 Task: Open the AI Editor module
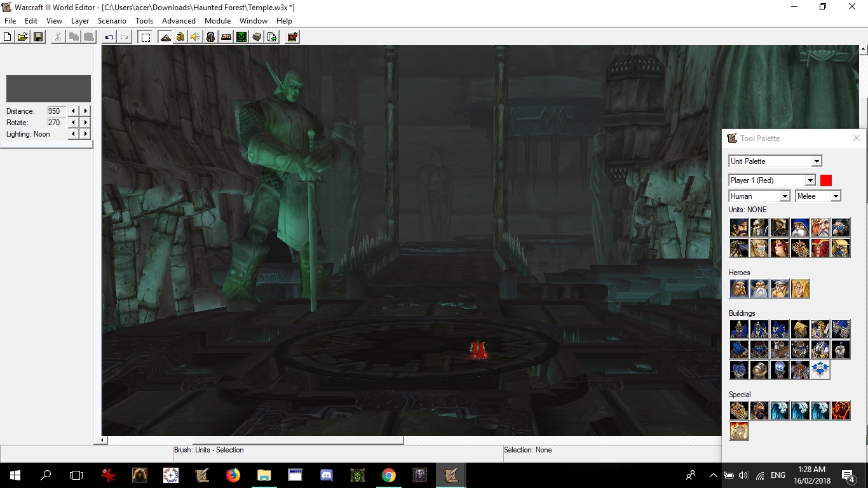pos(241,37)
